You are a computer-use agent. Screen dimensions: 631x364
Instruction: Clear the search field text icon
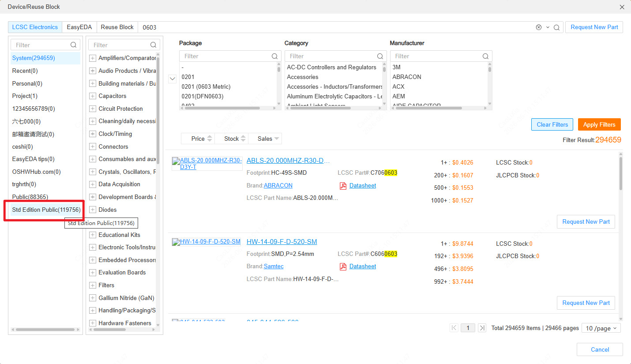pos(538,27)
